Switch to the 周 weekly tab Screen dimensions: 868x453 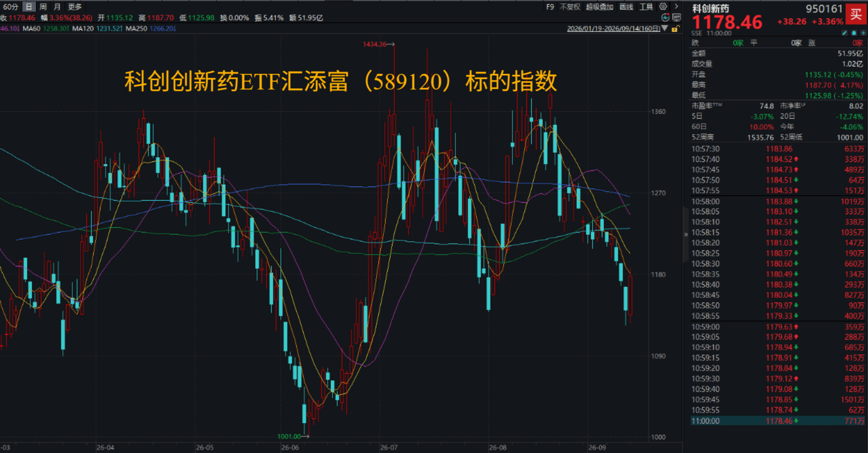point(43,7)
